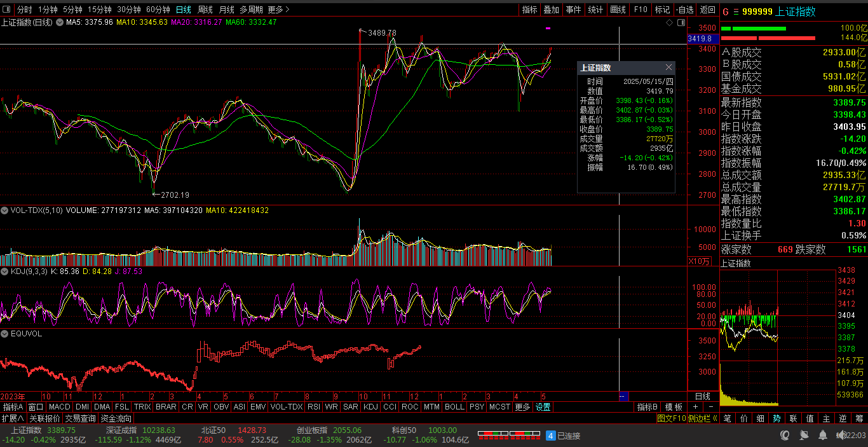Image resolution: width=868 pixels, height=447 pixels.
Task: Open F10 company info
Action: pos(641,10)
